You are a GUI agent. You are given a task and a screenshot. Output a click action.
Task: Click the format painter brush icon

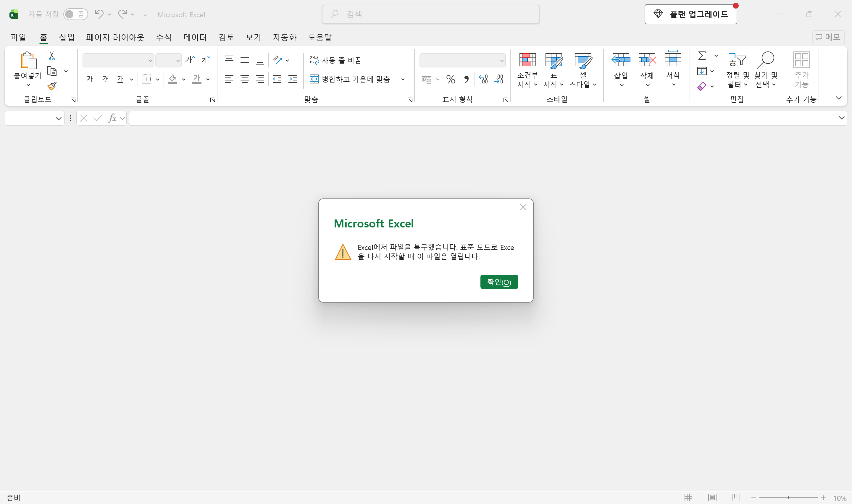pos(51,86)
